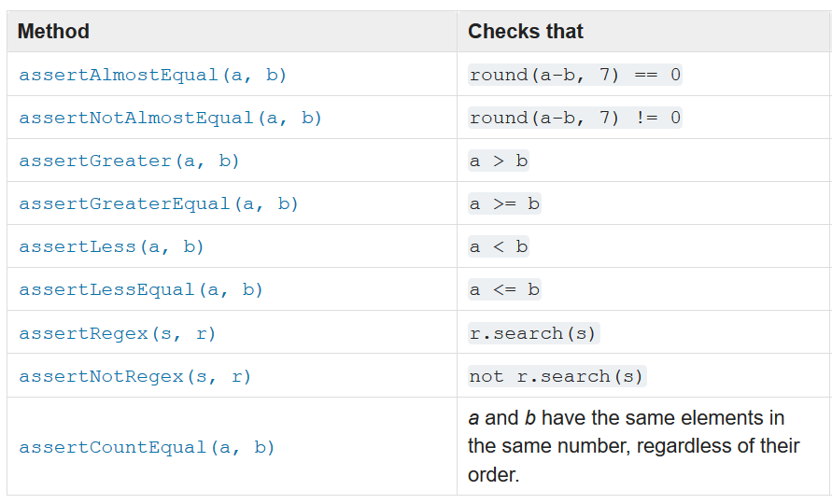
Task: Open the assertRegex(s, r) method link
Action: (118, 334)
